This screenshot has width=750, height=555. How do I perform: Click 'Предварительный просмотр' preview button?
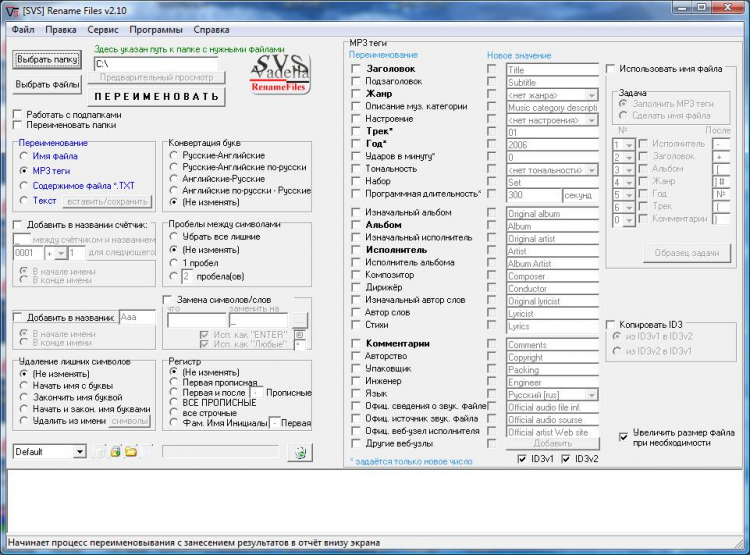pyautogui.click(x=156, y=78)
